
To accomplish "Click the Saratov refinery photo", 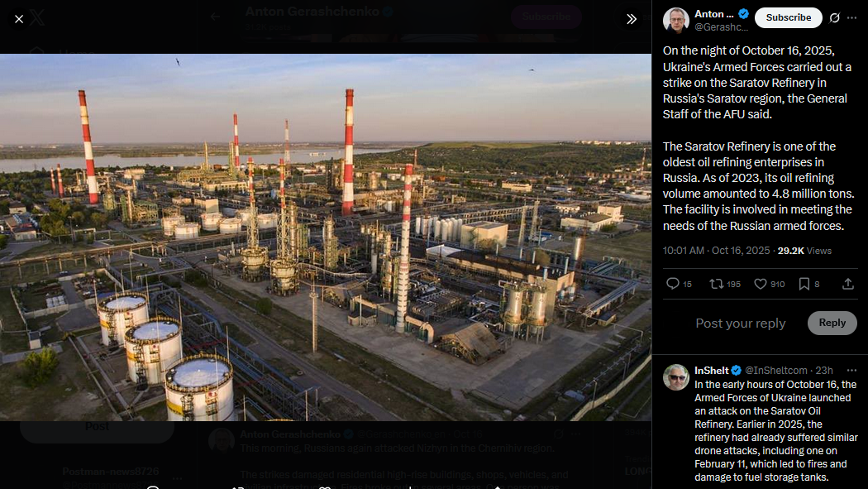I will coord(326,237).
